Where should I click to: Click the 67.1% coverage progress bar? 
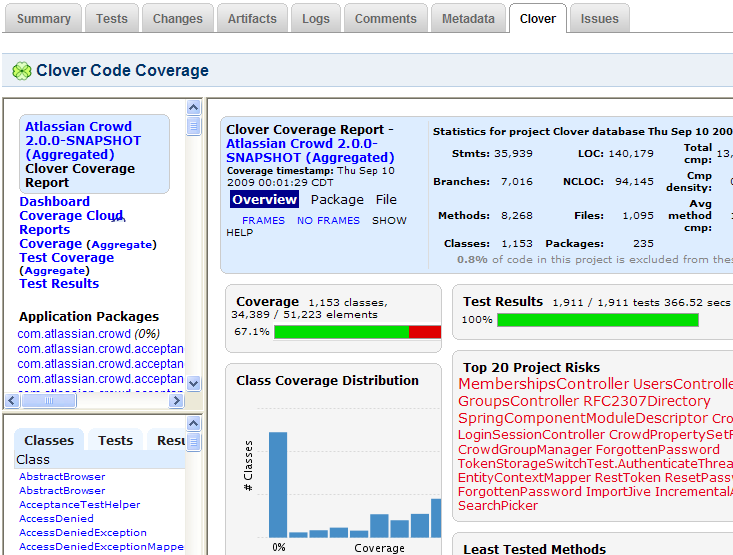tap(358, 332)
